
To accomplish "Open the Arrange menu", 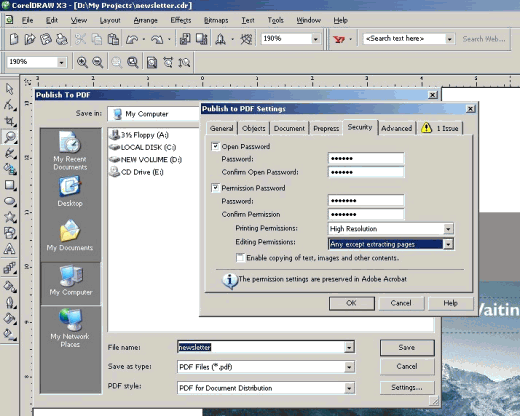I will coord(145,20).
